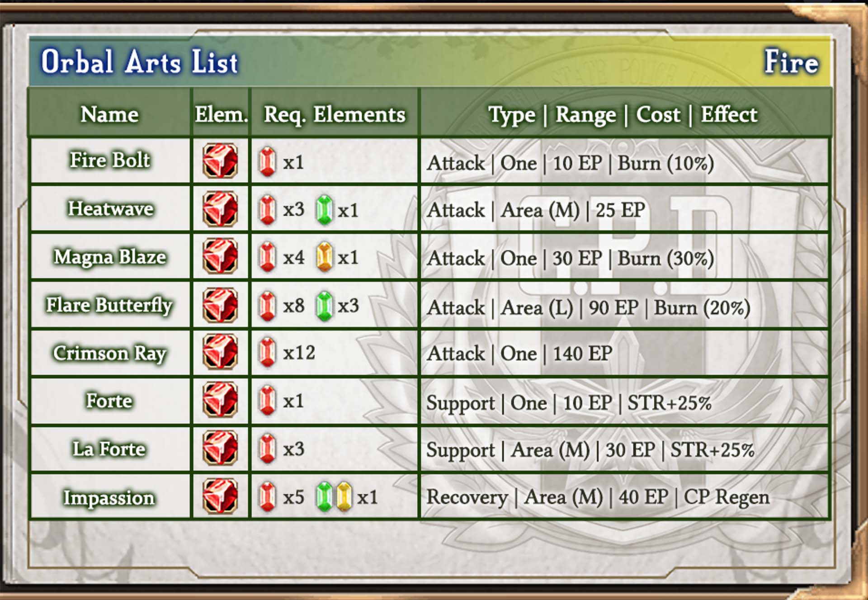Screen dimensions: 868x600
Task: Click the Fire element icon in Forte row
Action: (220, 400)
